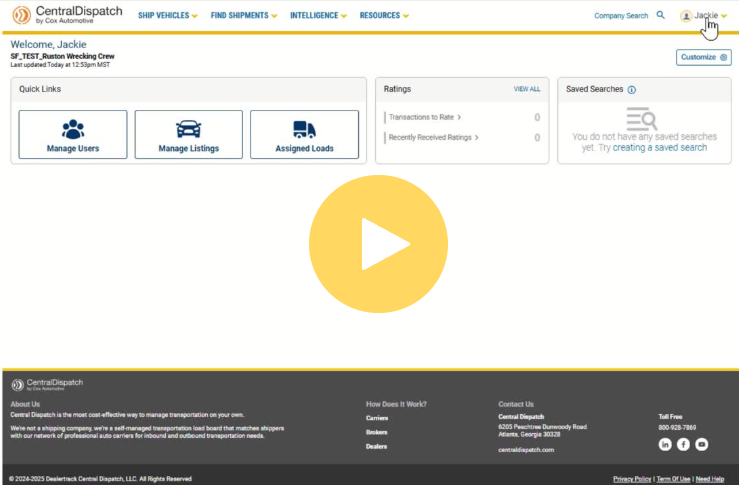Expand the Ship Vehicles menu

(167, 16)
